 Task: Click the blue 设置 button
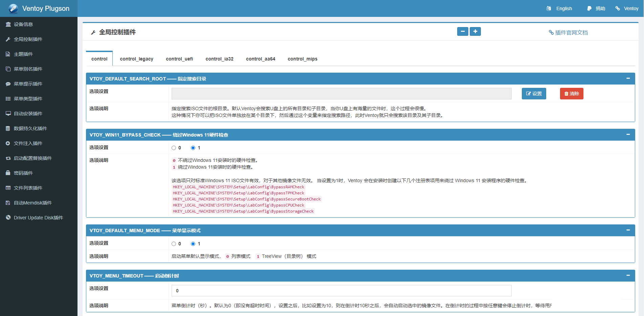[x=534, y=94]
